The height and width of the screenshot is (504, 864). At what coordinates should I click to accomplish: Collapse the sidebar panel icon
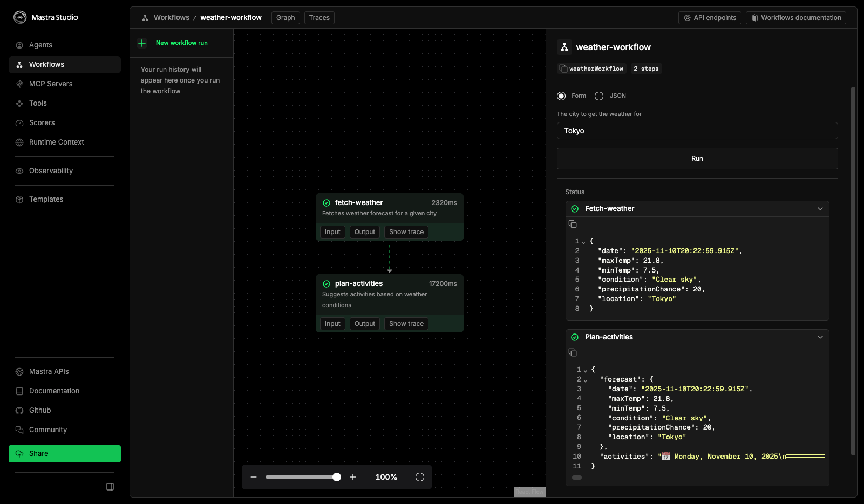110,487
